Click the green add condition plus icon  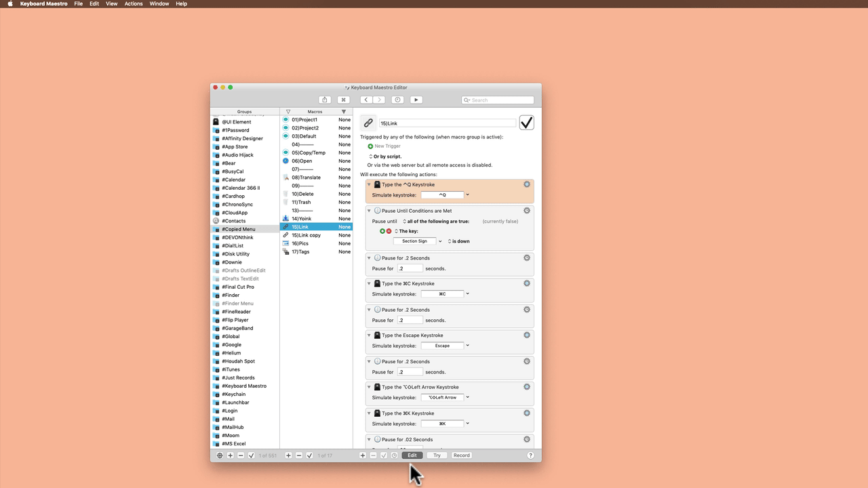coord(382,231)
